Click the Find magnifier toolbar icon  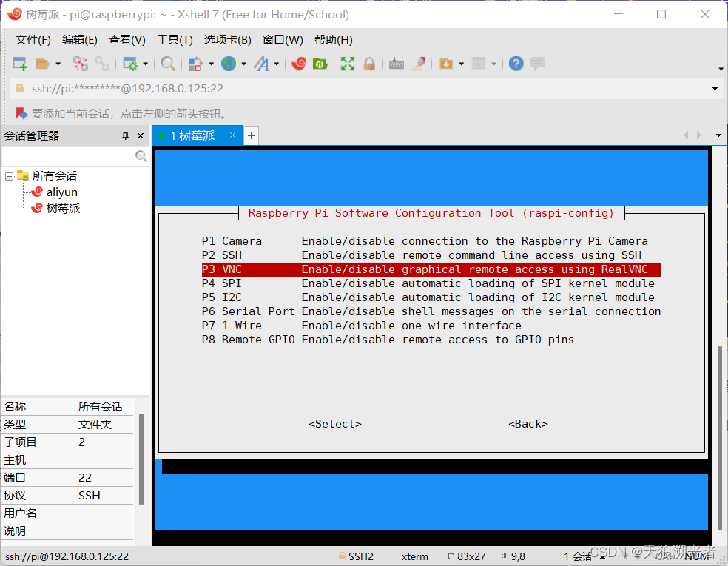168,64
